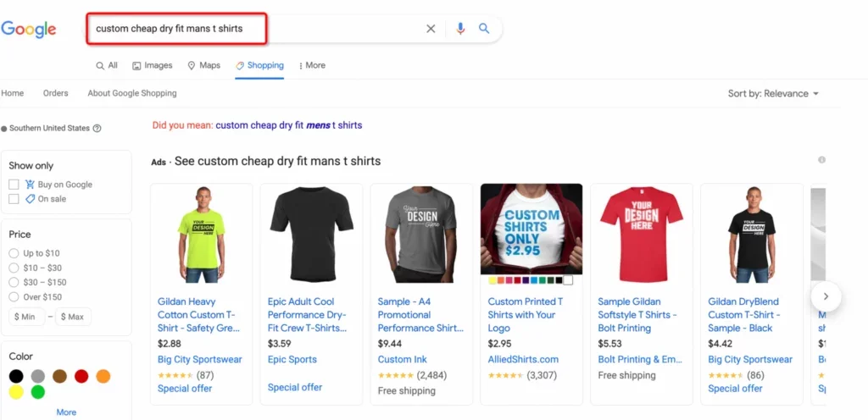Click the ads info icon

821,160
